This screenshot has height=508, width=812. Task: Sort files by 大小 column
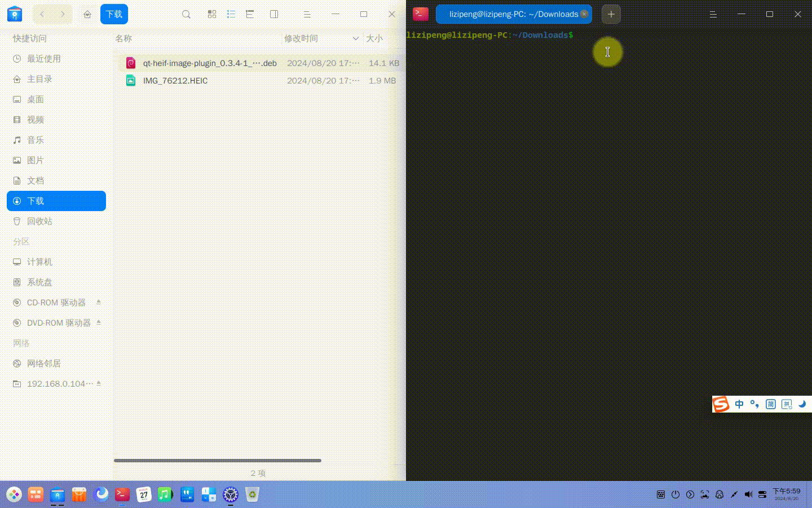pyautogui.click(x=374, y=38)
